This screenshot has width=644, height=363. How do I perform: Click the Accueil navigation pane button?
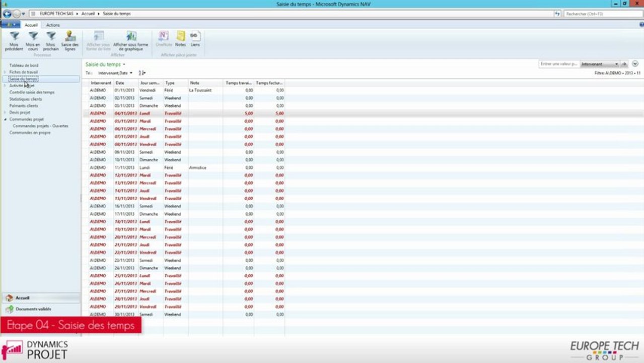point(40,298)
